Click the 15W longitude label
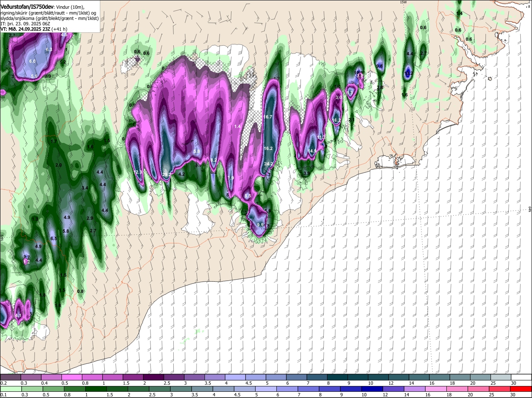Screen dimensions: 532x398 (x=403, y=2)
